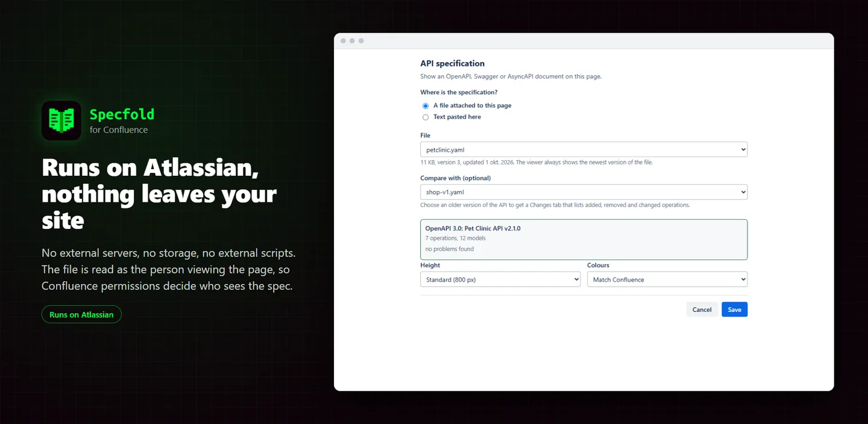Click the OpenAPI 3.0 Pet Clinic summary box
The width and height of the screenshot is (868, 424).
pyautogui.click(x=583, y=240)
